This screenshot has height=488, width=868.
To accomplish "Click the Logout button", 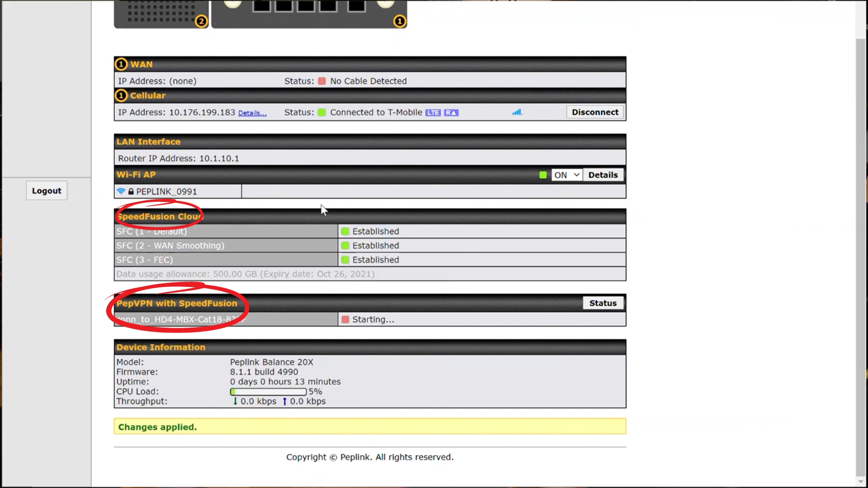I will pos(47,191).
